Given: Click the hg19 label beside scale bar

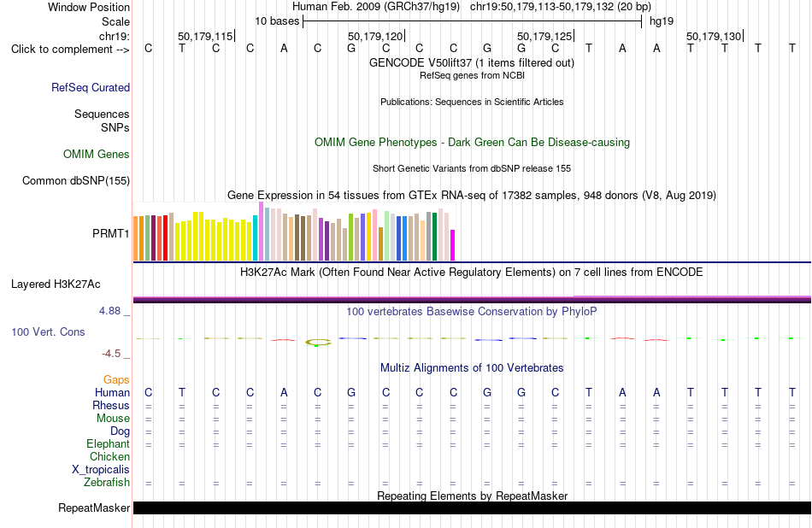Looking at the screenshot, I should 662,21.
